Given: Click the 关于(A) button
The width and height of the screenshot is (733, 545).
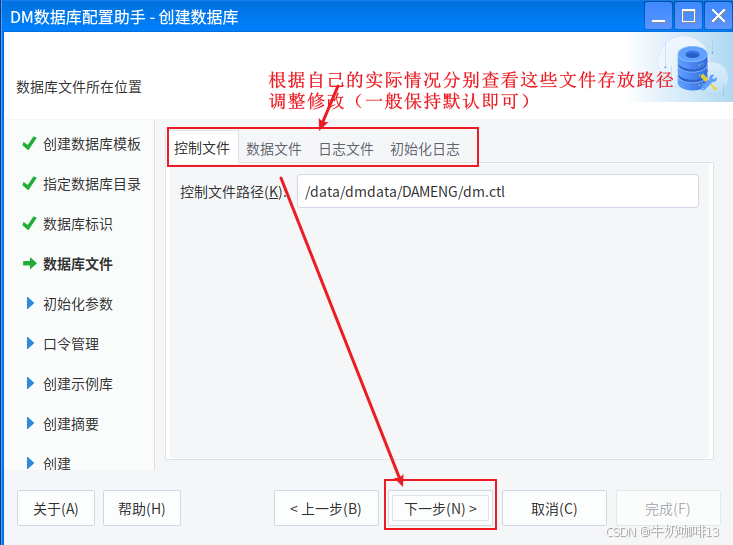Looking at the screenshot, I should 56,509.
